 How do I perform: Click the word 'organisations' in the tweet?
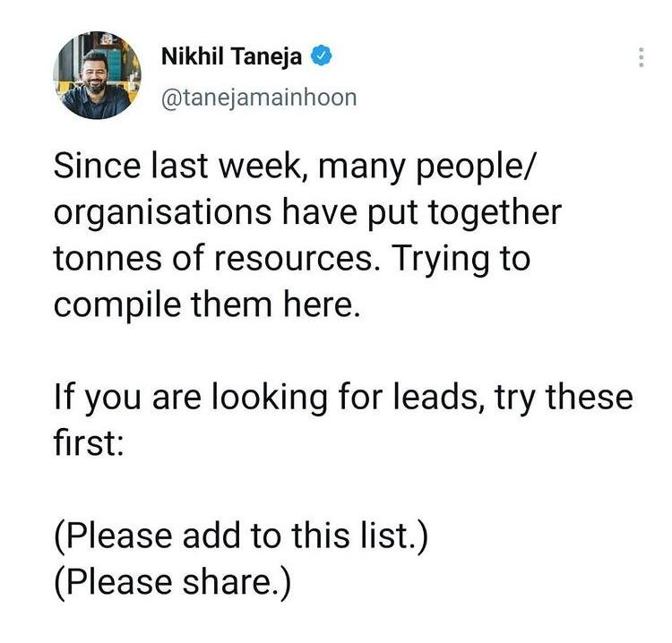[x=162, y=213]
